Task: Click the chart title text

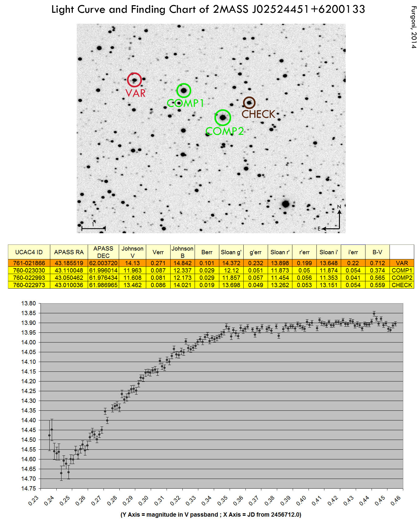Action: point(208,9)
